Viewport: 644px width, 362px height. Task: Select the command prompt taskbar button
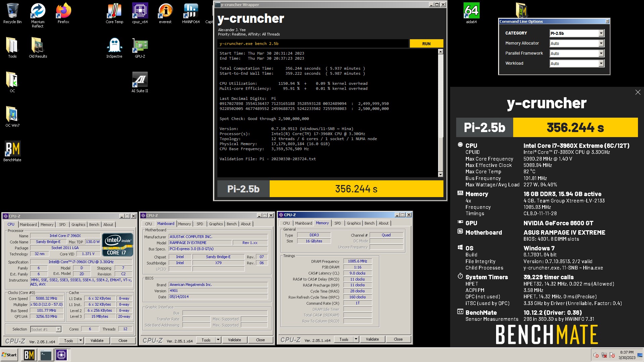coord(46,355)
